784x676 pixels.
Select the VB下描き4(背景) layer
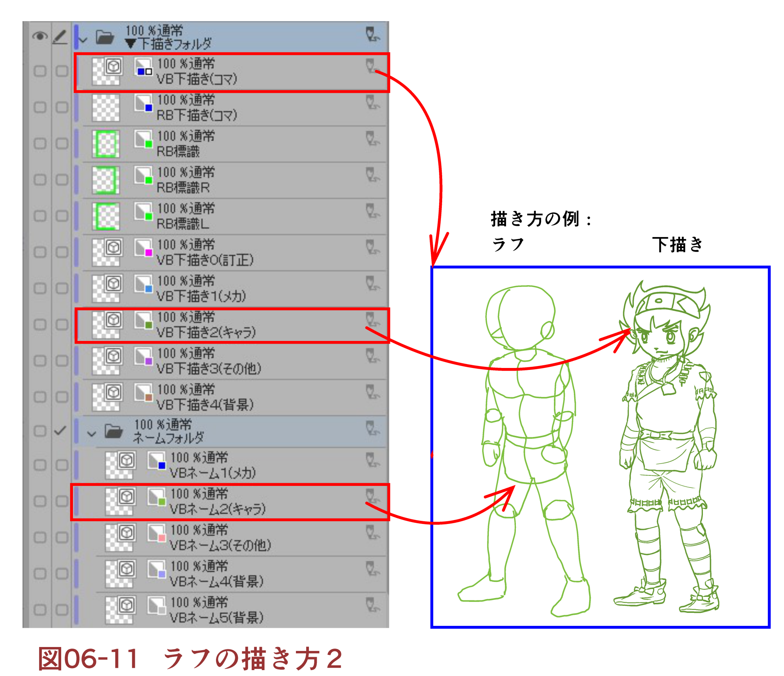click(x=205, y=404)
